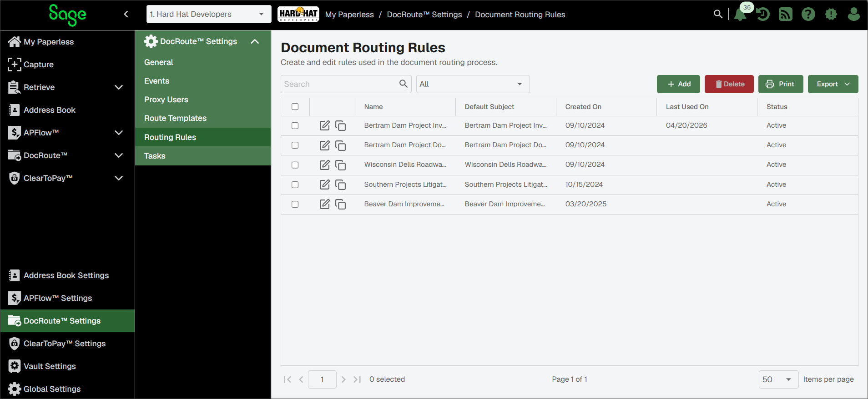
Task: Open the Tasks item
Action: pyautogui.click(x=203, y=156)
